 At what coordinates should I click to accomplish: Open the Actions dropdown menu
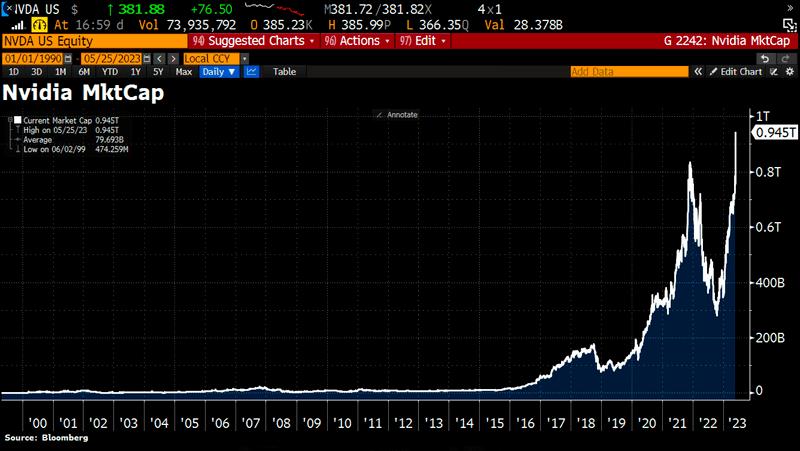click(x=357, y=41)
